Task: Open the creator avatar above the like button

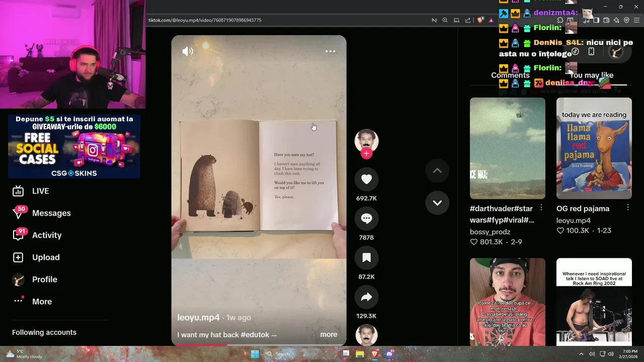Action: [x=366, y=141]
